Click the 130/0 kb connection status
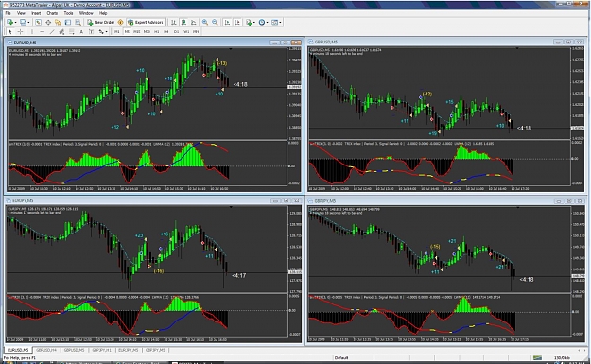The image size is (591, 364). point(562,358)
